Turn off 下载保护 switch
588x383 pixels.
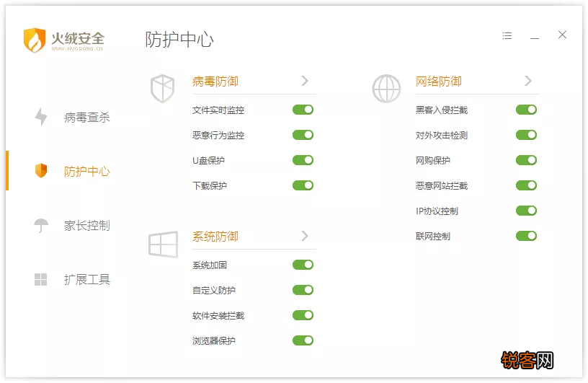point(303,185)
